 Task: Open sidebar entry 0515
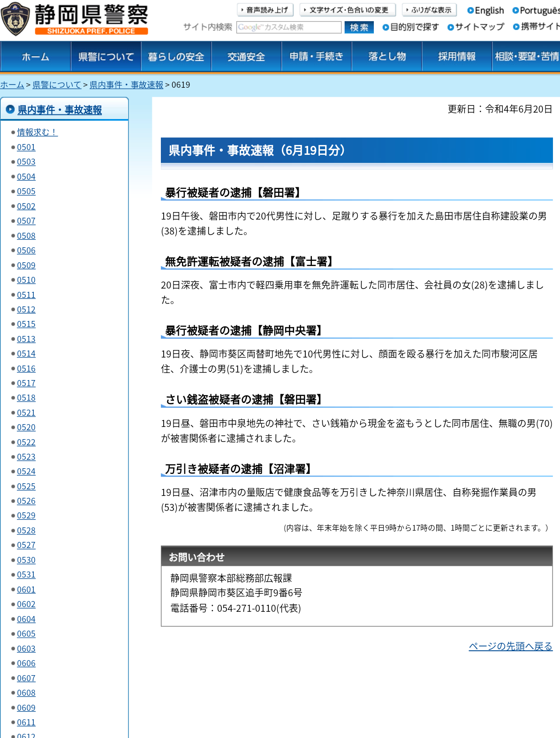[26, 324]
